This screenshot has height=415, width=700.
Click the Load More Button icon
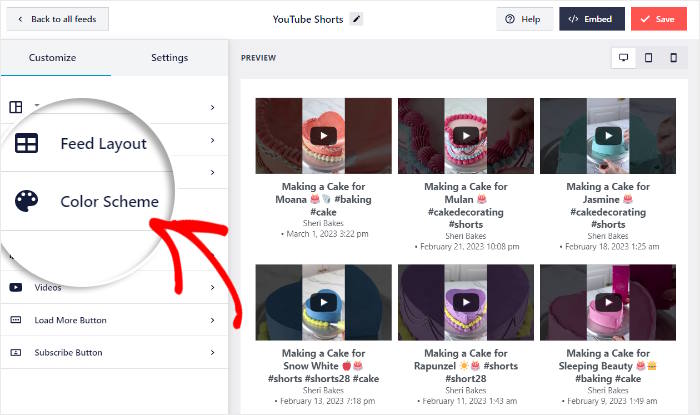[x=16, y=320]
